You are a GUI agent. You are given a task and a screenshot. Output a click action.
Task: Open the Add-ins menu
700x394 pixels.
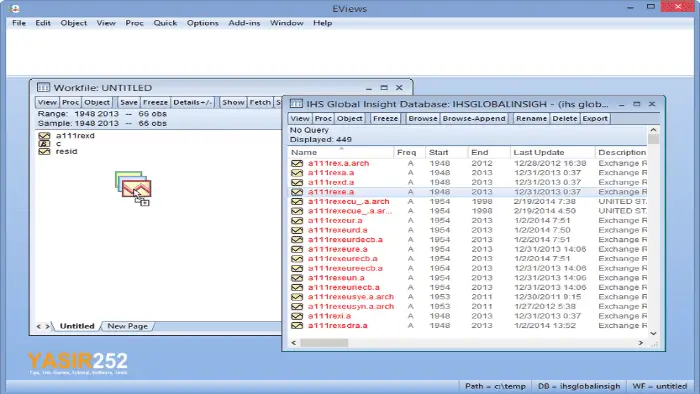click(x=244, y=23)
